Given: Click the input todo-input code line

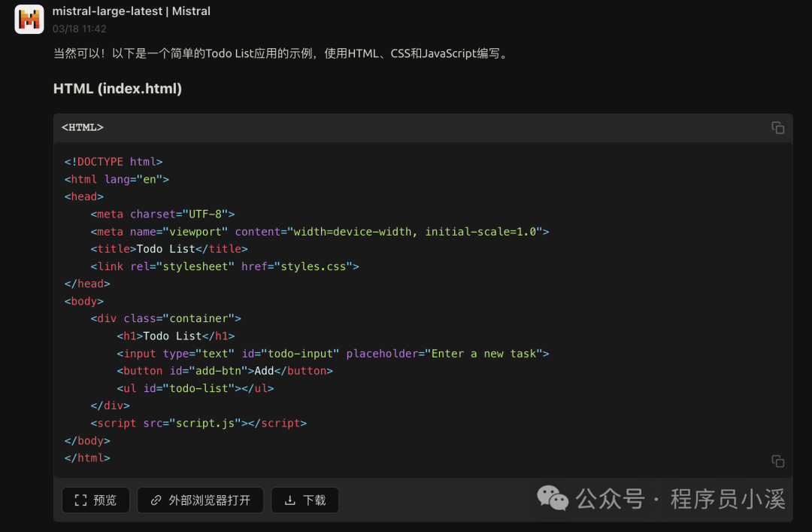Looking at the screenshot, I should [332, 354].
